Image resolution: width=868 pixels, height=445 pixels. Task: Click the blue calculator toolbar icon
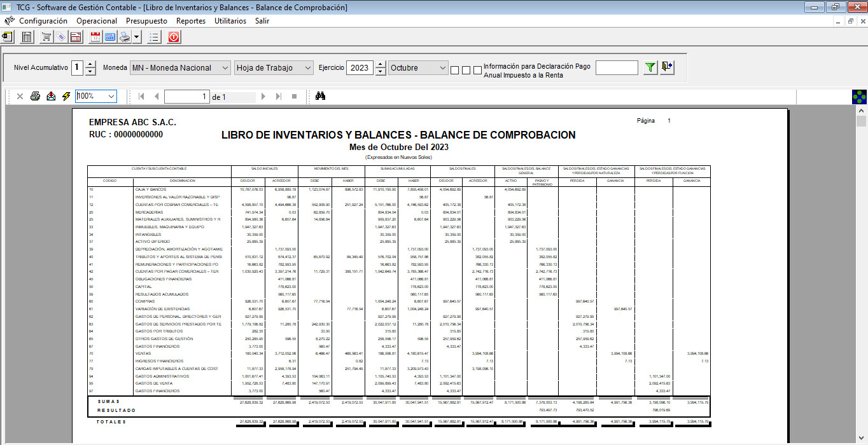110,38
